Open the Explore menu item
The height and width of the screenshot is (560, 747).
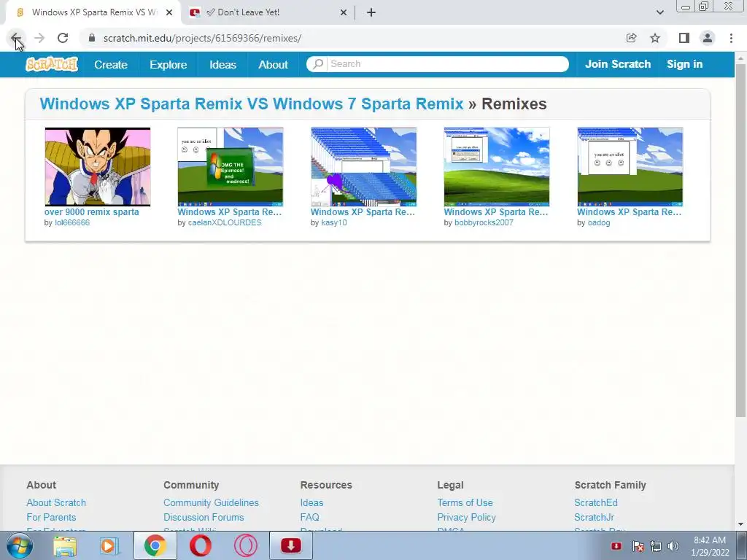tap(169, 65)
